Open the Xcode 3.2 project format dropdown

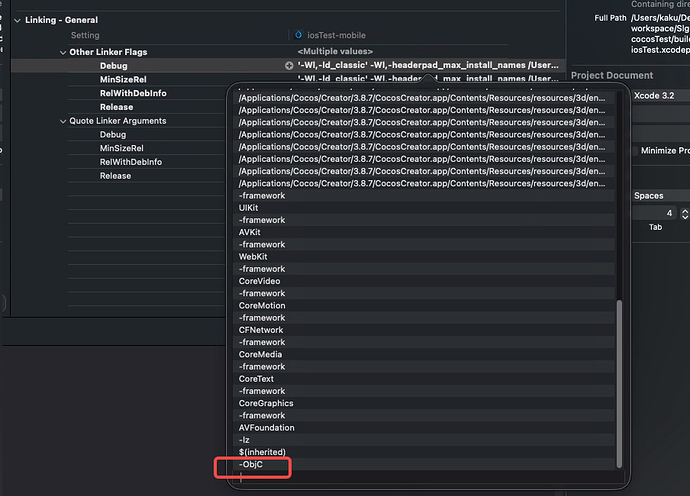[x=659, y=96]
